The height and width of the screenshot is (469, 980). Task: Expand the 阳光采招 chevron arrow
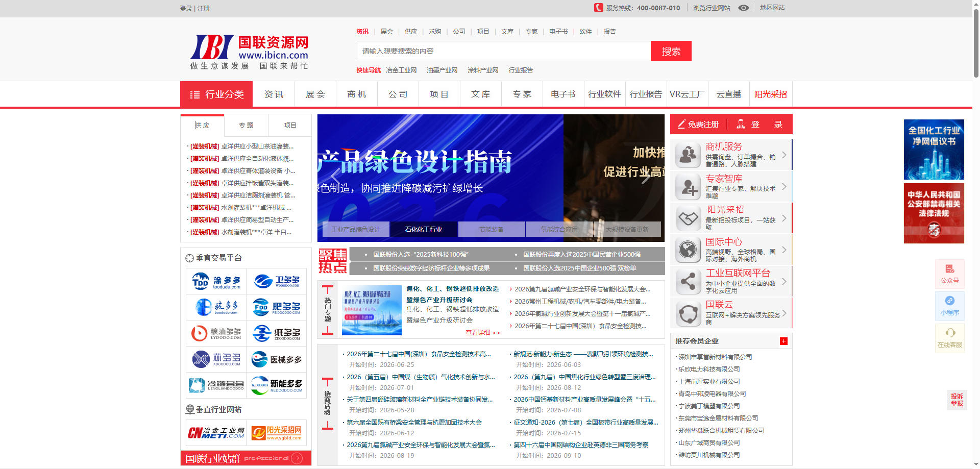[784, 218]
